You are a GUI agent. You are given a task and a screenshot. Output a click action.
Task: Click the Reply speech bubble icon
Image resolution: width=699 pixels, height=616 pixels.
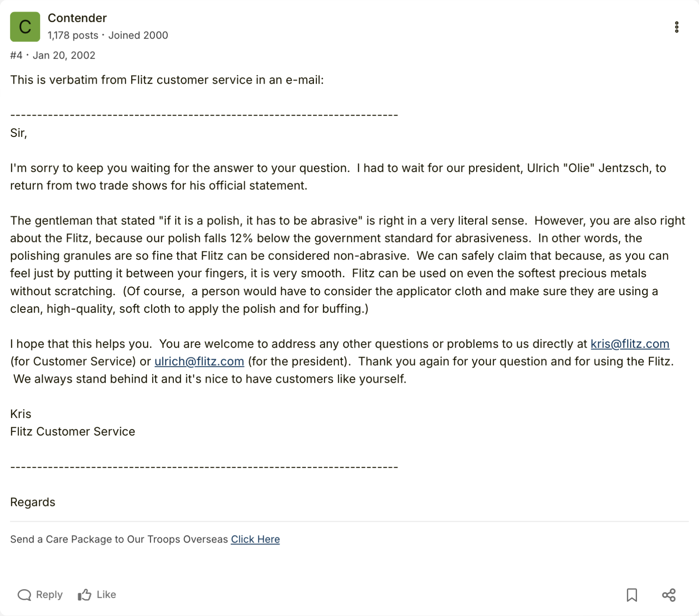tap(24, 595)
